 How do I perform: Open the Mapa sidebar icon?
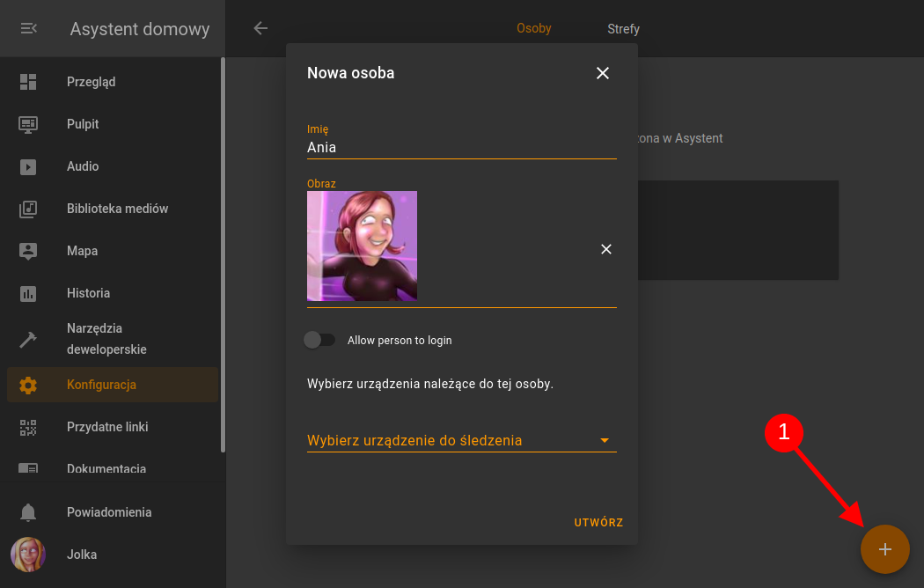coord(28,251)
